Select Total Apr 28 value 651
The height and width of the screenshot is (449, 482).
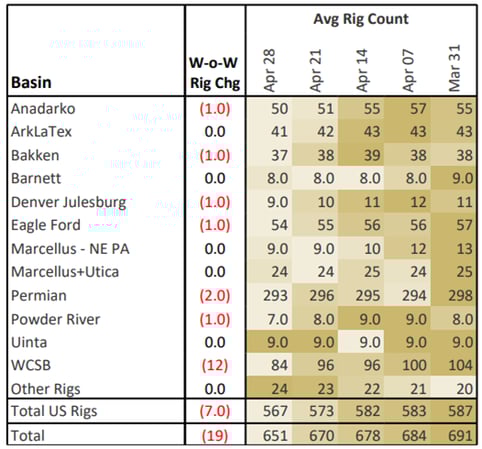275,436
